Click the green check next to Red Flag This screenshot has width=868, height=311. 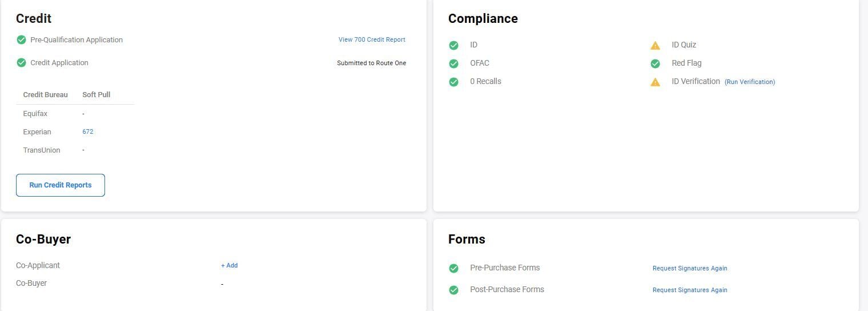click(655, 63)
